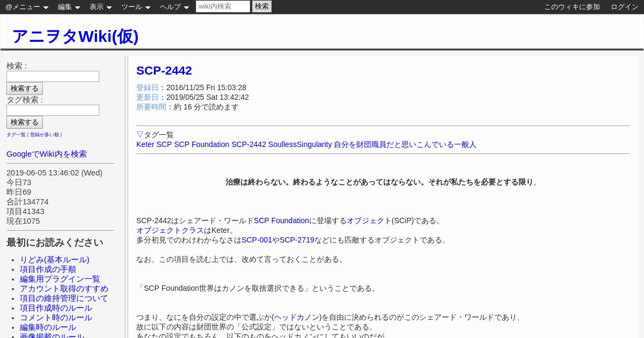The width and height of the screenshot is (644, 338).
Task: Open アカウント取得のすすめ link
Action: (x=64, y=289)
